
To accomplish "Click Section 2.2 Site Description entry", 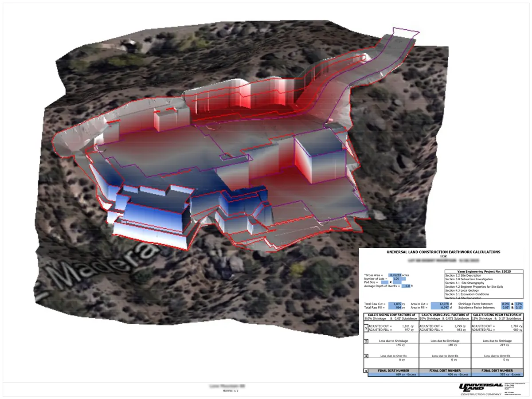I will coord(463,275).
